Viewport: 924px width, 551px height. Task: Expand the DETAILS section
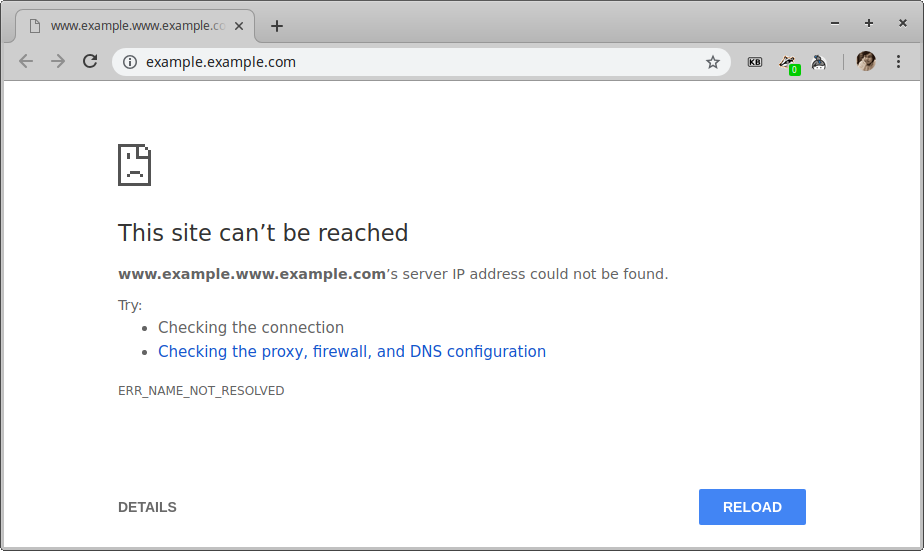click(147, 507)
